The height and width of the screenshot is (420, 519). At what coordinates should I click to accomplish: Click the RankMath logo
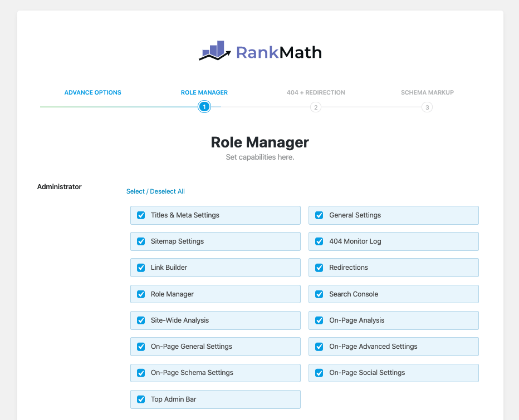(x=260, y=51)
